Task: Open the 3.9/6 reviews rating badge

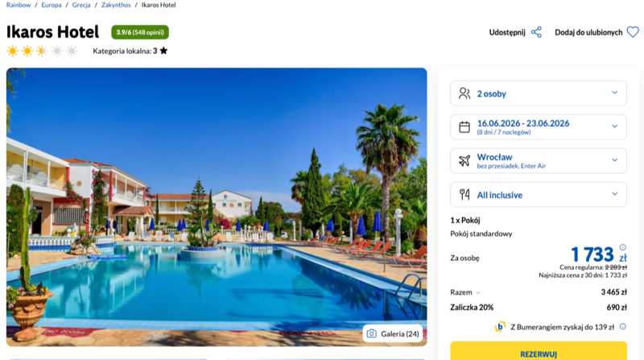Action: [140, 32]
